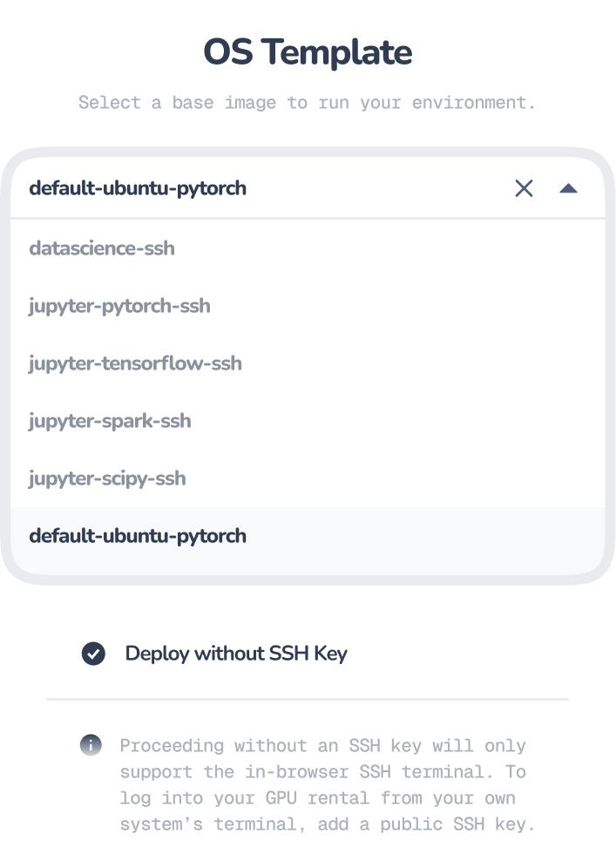Choose the jupyter-scipy-ssh template
616x868 pixels.
point(107,478)
